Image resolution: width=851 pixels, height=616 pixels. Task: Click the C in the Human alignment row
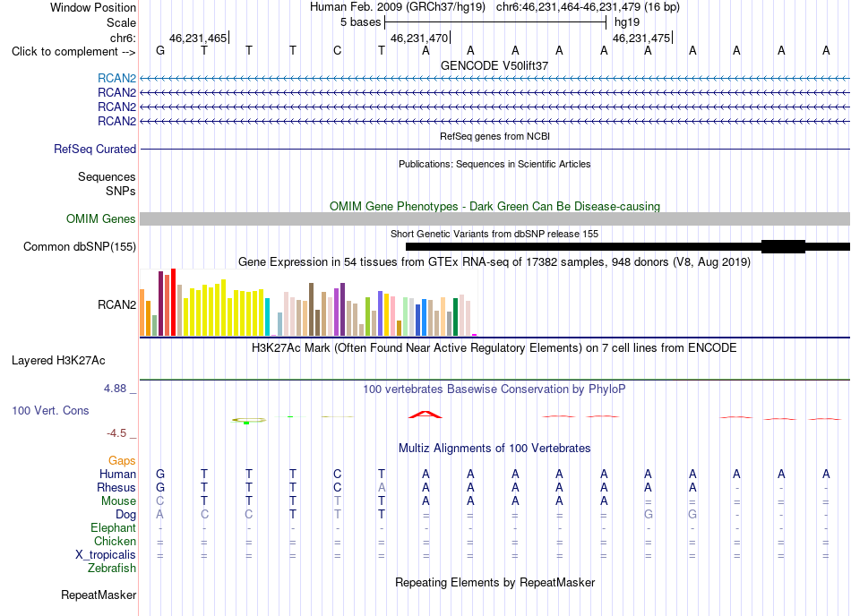(x=338, y=475)
